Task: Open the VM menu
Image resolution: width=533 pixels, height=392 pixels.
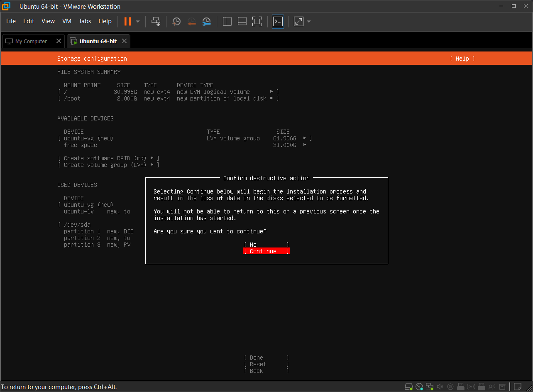Action: click(x=66, y=21)
